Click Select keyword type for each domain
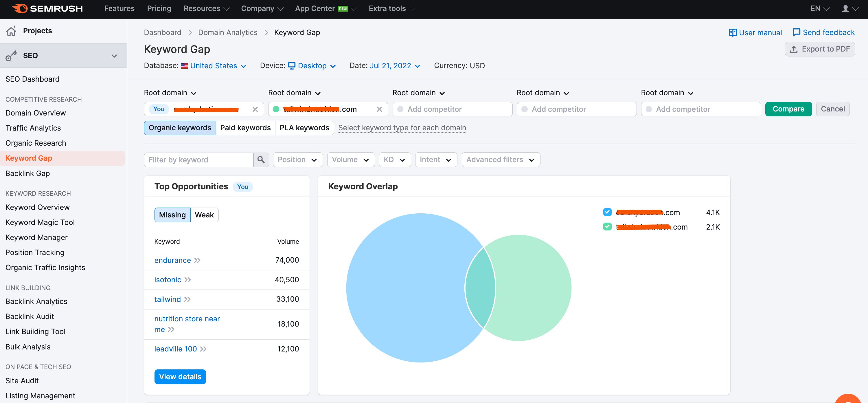This screenshot has height=403, width=868. (x=402, y=128)
